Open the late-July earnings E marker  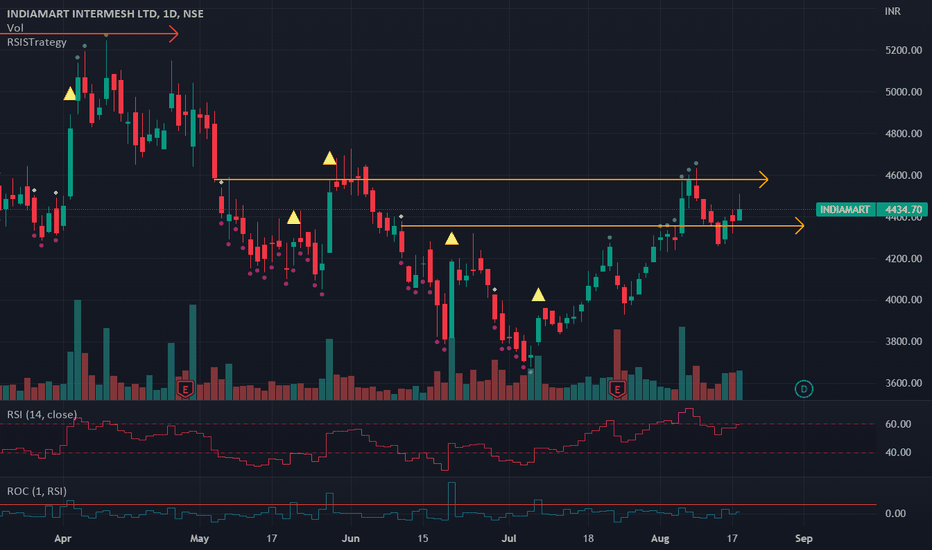(x=618, y=389)
